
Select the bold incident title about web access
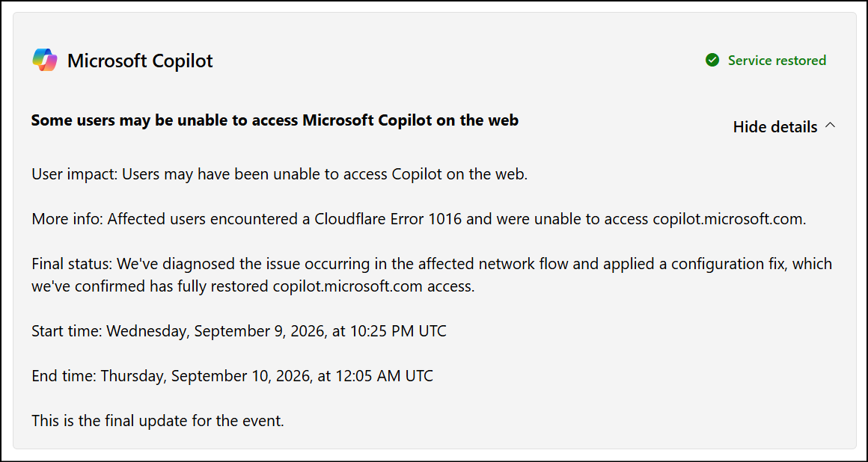[x=275, y=120]
